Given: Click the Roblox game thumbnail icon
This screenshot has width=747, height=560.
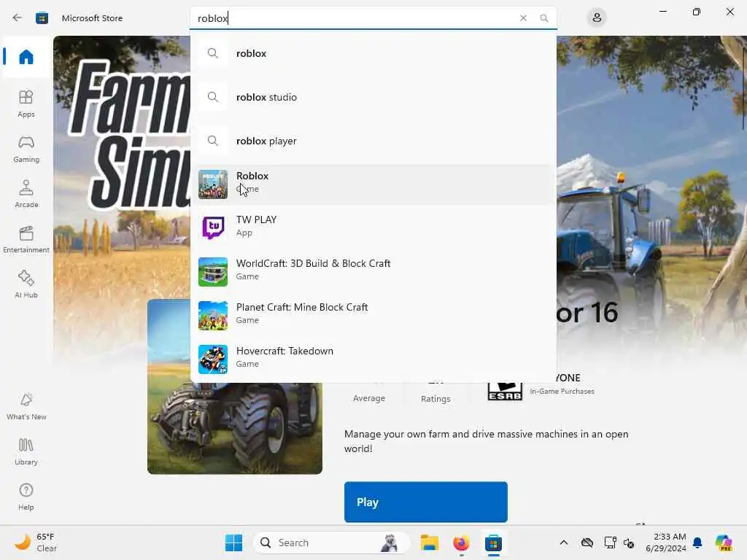Looking at the screenshot, I should (213, 184).
